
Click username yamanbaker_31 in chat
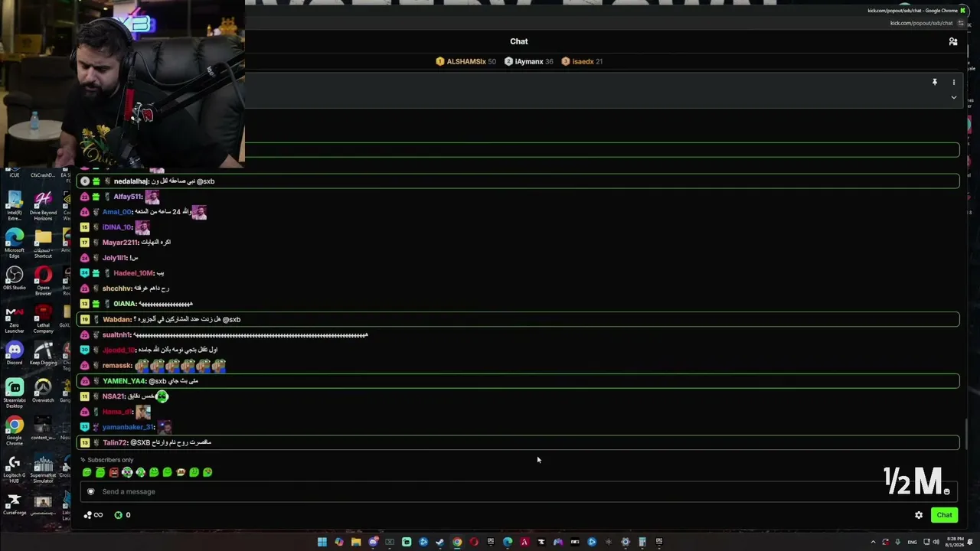tap(129, 427)
